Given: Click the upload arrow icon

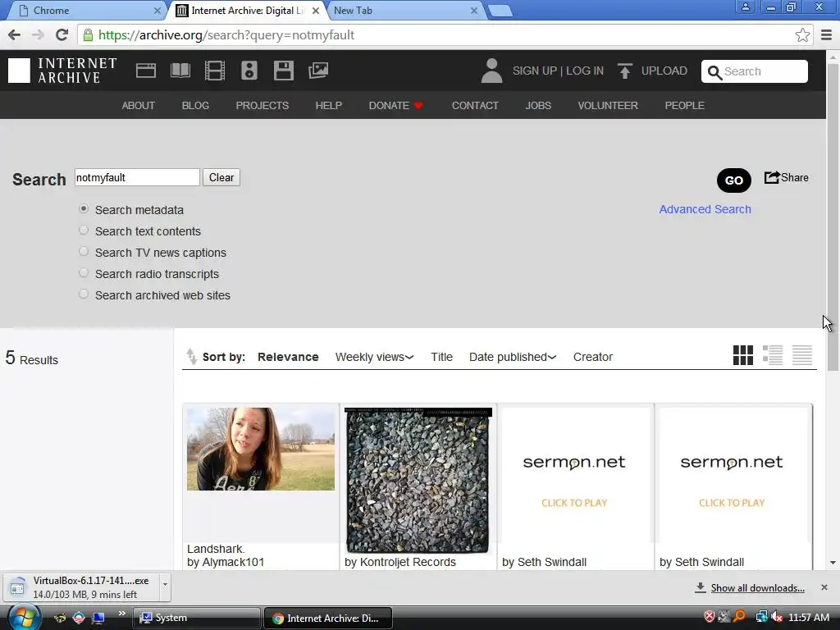Looking at the screenshot, I should (x=624, y=71).
